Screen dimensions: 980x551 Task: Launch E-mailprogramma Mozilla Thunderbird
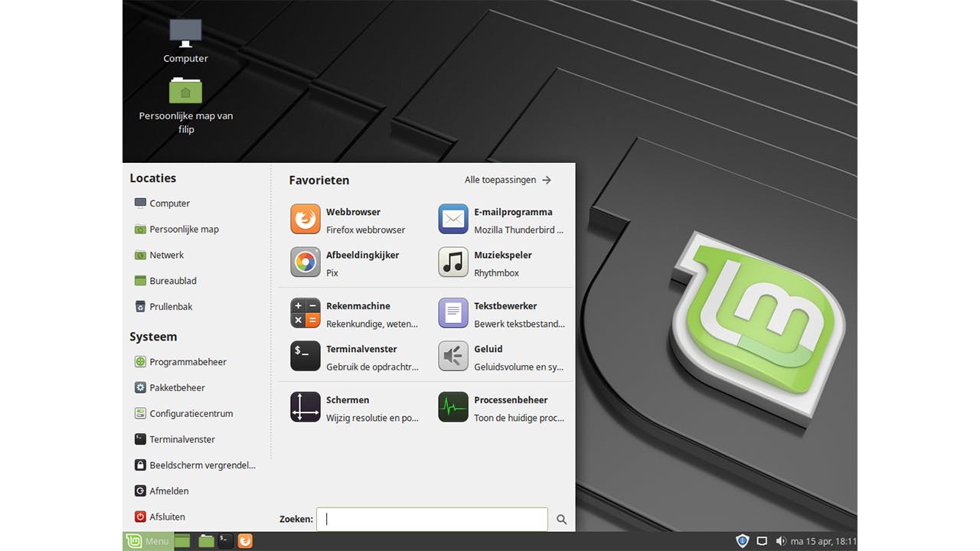[x=501, y=220]
